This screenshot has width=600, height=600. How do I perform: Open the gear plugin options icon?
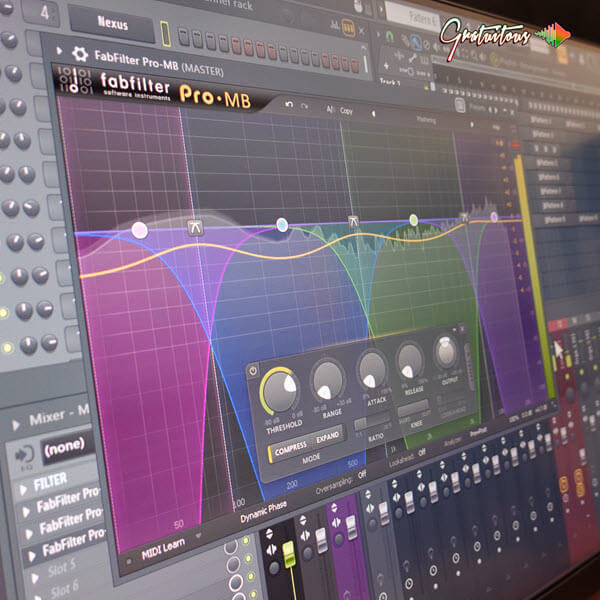pyautogui.click(x=80, y=54)
